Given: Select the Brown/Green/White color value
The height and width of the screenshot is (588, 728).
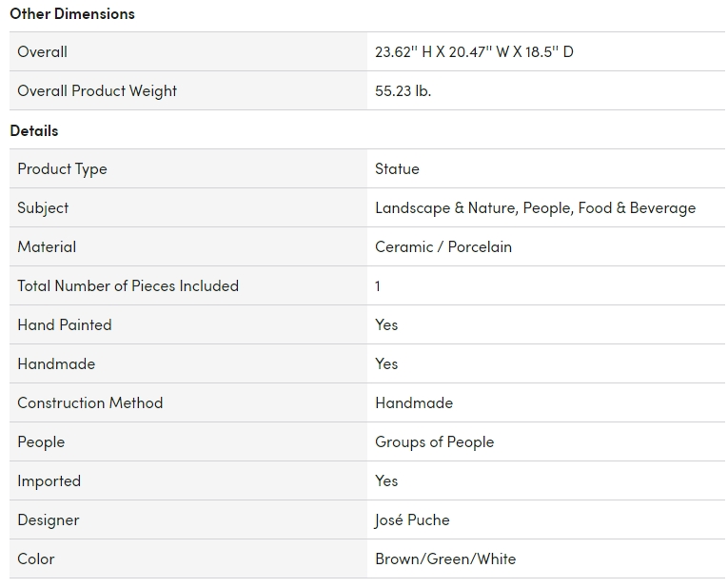Looking at the screenshot, I should pyautogui.click(x=445, y=559).
